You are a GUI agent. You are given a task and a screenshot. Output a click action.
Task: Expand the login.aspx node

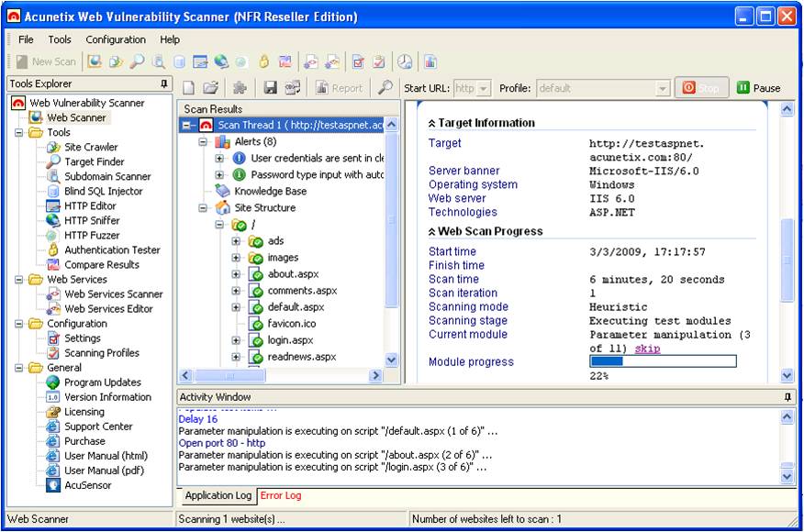[x=236, y=340]
